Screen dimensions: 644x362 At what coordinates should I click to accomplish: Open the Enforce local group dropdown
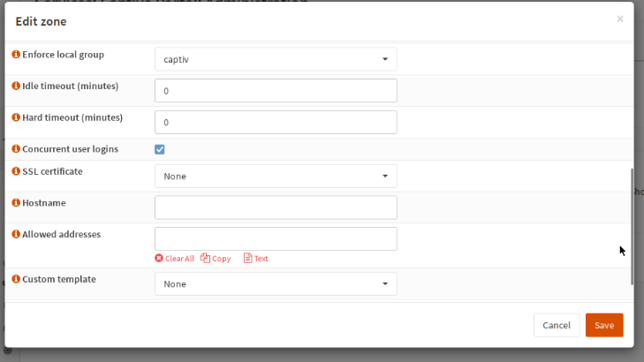coord(276,59)
